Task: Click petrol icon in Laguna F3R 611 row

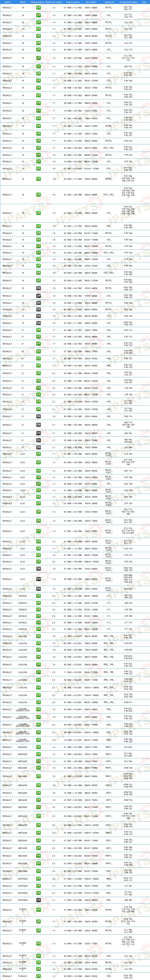Action: 38,702
